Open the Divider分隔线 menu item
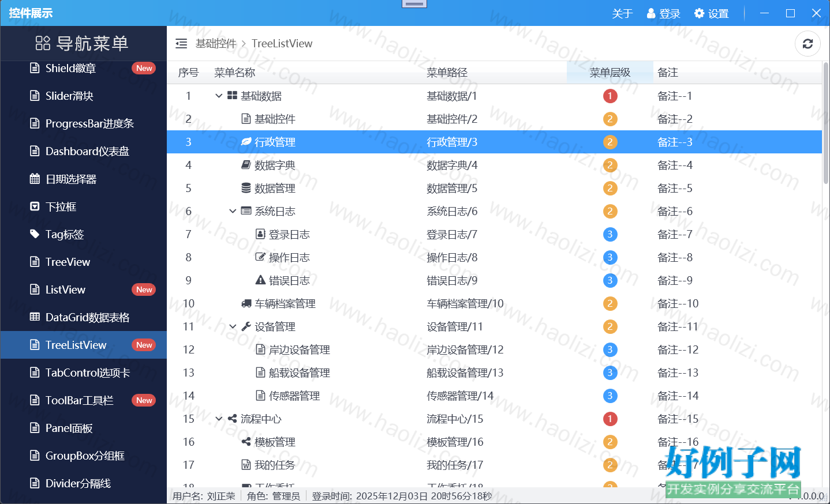The height and width of the screenshot is (504, 830). 84,483
